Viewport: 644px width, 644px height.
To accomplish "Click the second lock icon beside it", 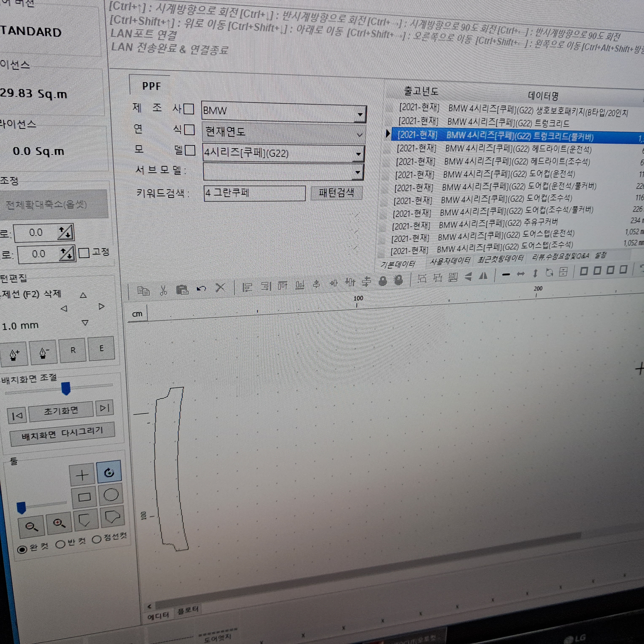I will click(x=398, y=280).
